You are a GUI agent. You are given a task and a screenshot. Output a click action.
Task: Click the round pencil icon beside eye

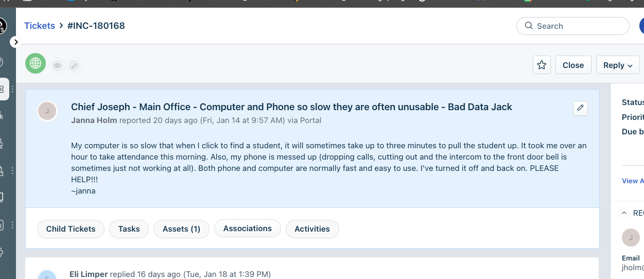[x=74, y=65]
